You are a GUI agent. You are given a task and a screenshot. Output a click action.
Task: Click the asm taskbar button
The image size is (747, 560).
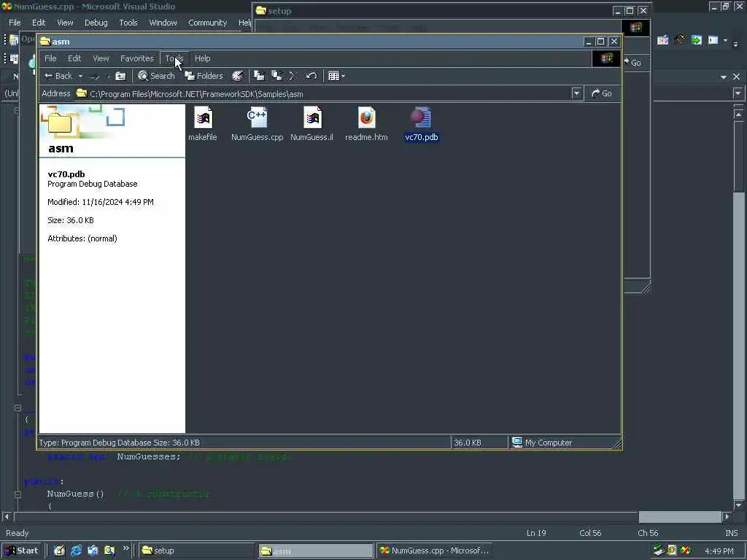point(317,551)
